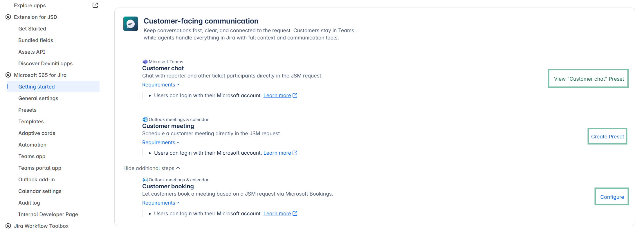Open Learn more link under Customer chat
This screenshot has width=644, height=233.
277,95
